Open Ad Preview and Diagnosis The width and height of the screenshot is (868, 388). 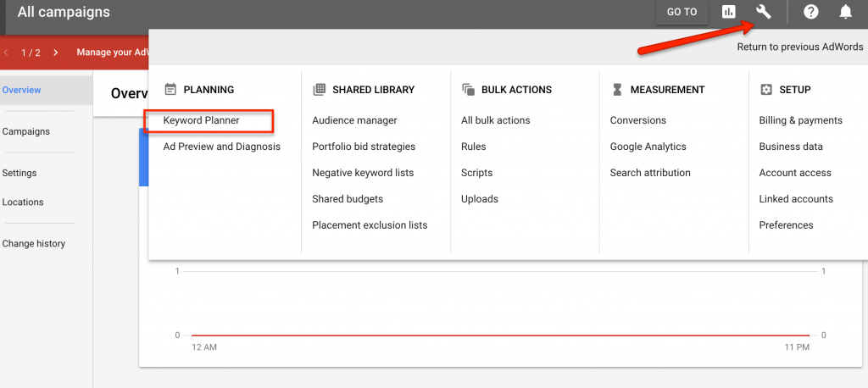coord(222,147)
